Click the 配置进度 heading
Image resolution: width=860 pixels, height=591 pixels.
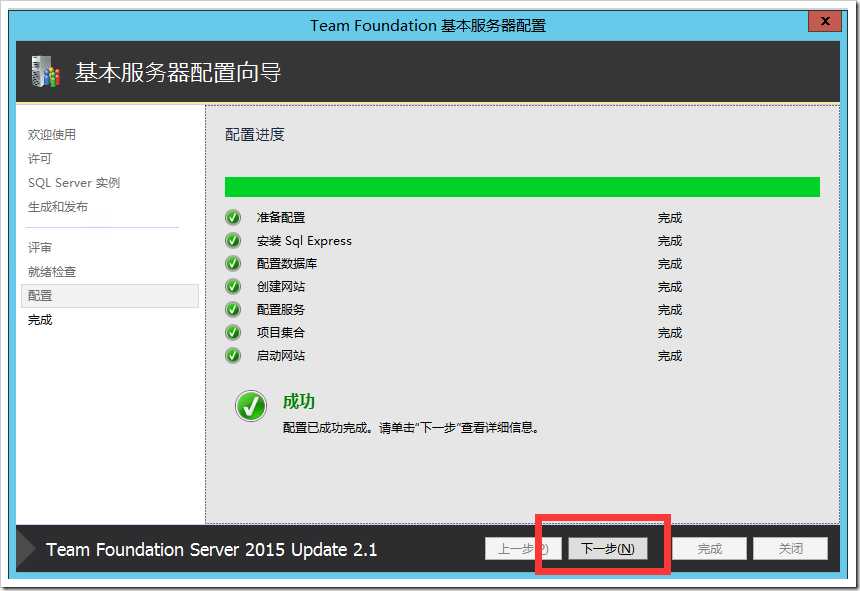click(x=255, y=134)
